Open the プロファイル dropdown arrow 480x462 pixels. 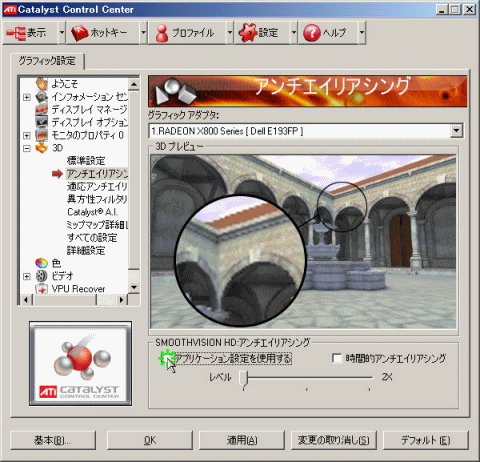[x=230, y=33]
